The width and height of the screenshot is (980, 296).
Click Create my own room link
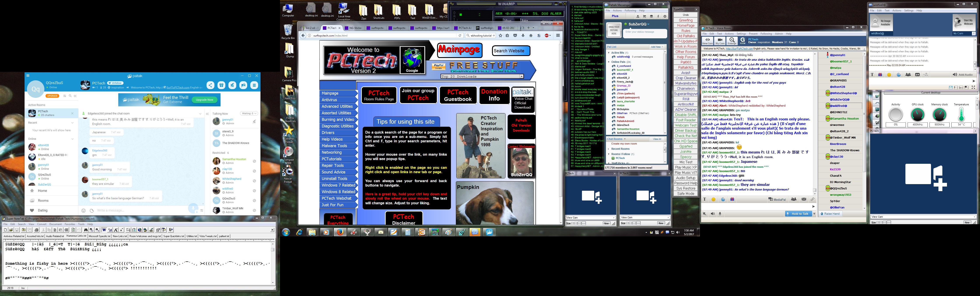tap(624, 144)
